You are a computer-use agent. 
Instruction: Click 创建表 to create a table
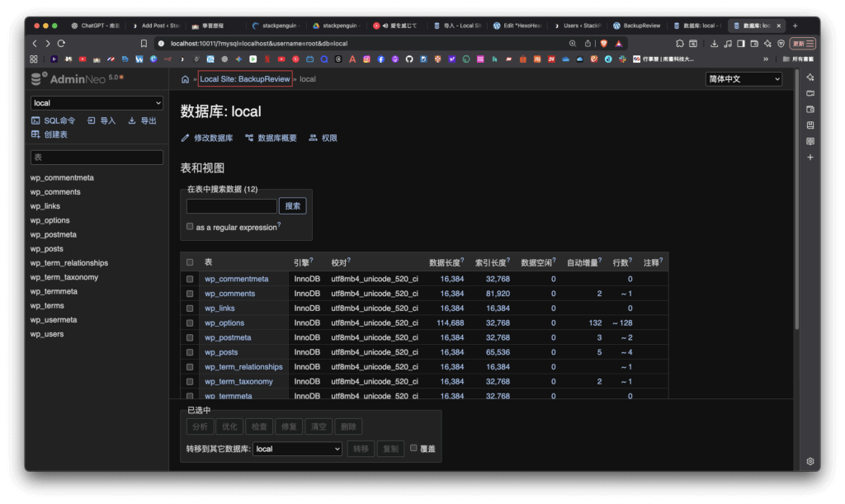tap(54, 134)
